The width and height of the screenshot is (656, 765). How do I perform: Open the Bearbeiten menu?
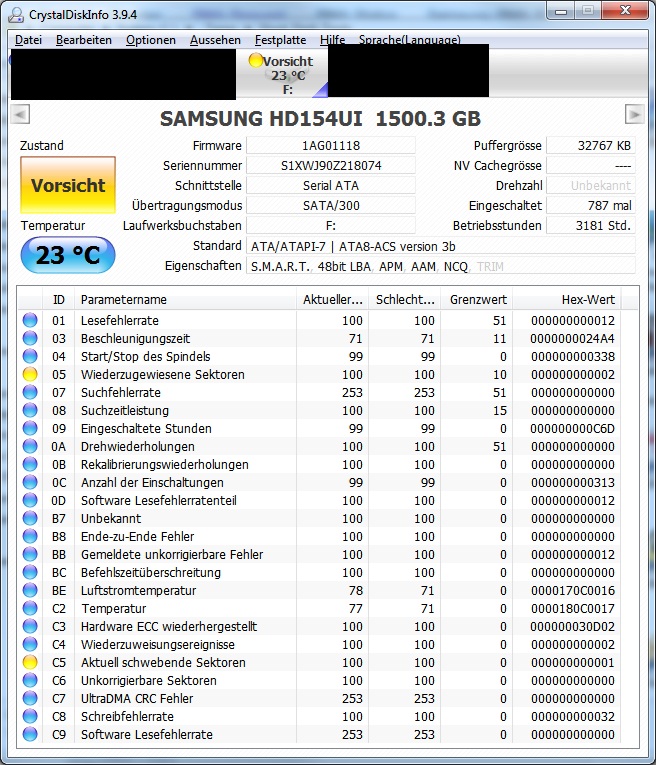[84, 40]
